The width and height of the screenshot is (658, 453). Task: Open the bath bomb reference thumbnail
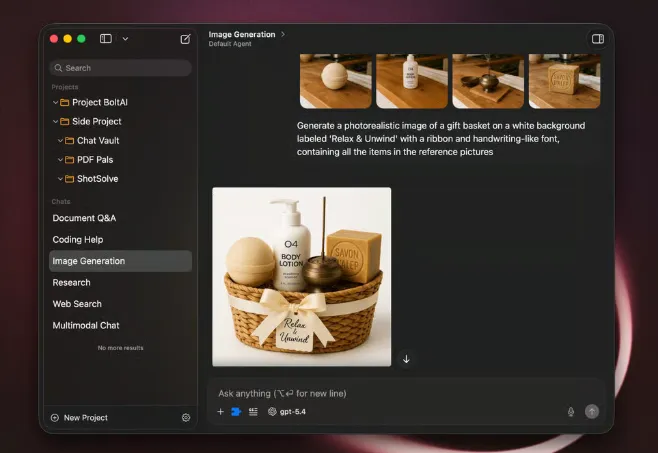point(336,81)
